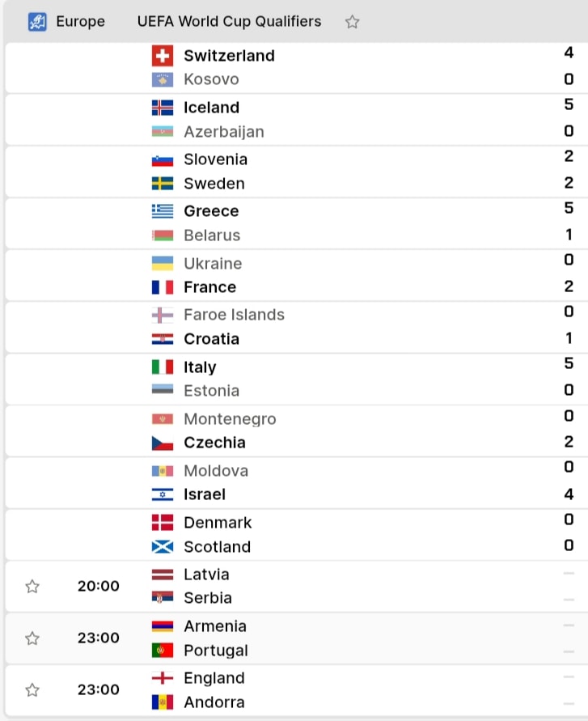The image size is (588, 721).
Task: Click the Italy flag icon
Action: pos(163,367)
